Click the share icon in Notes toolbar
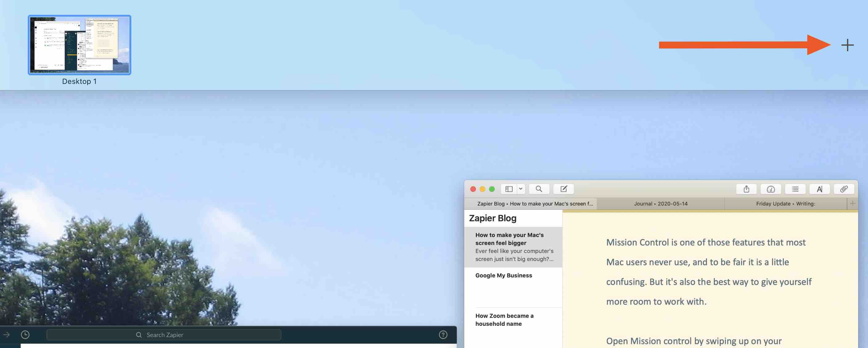 (x=746, y=189)
